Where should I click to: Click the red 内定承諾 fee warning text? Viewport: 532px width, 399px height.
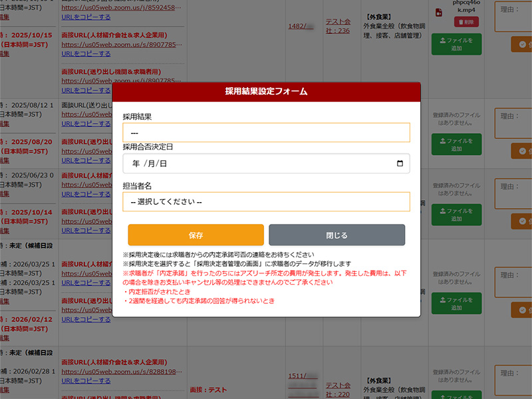click(265, 278)
